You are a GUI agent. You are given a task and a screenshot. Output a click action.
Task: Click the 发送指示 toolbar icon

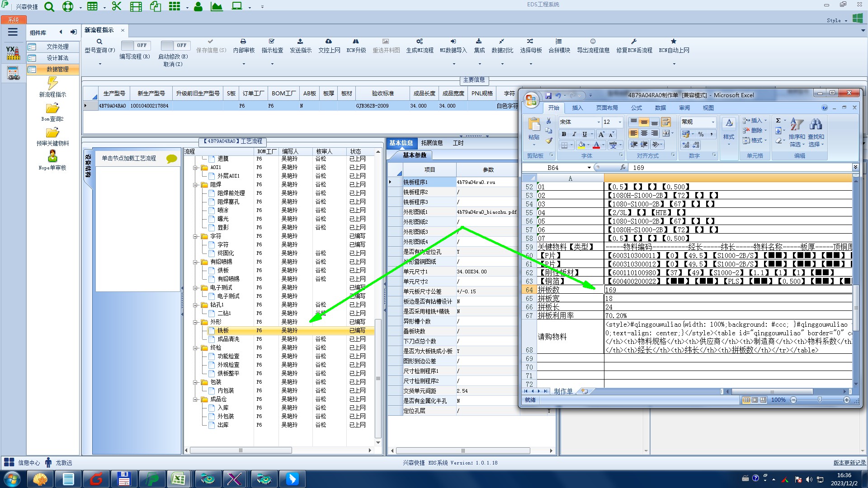click(300, 42)
